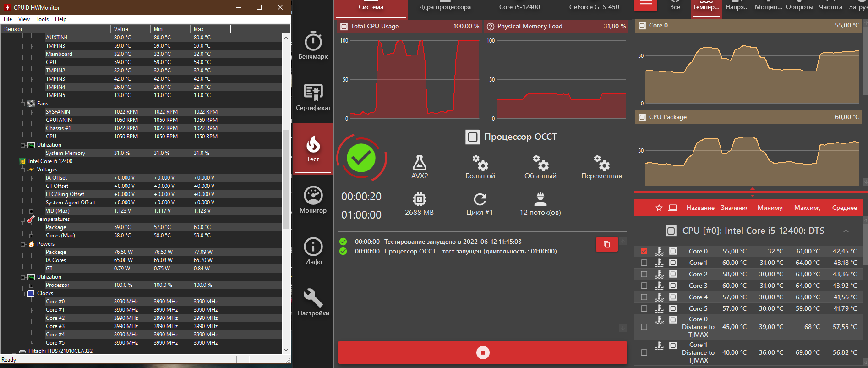Click the 2688 MB memory chip icon

pos(420,199)
